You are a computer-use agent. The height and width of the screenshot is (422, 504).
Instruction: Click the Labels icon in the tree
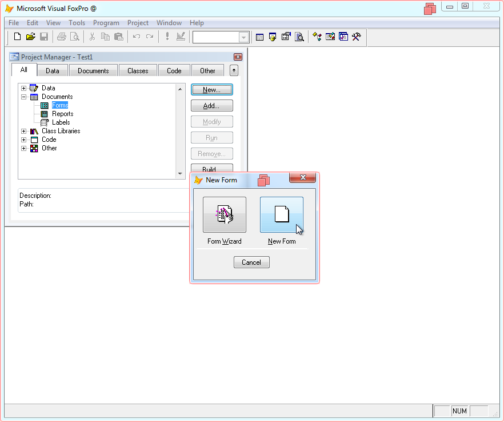point(45,122)
